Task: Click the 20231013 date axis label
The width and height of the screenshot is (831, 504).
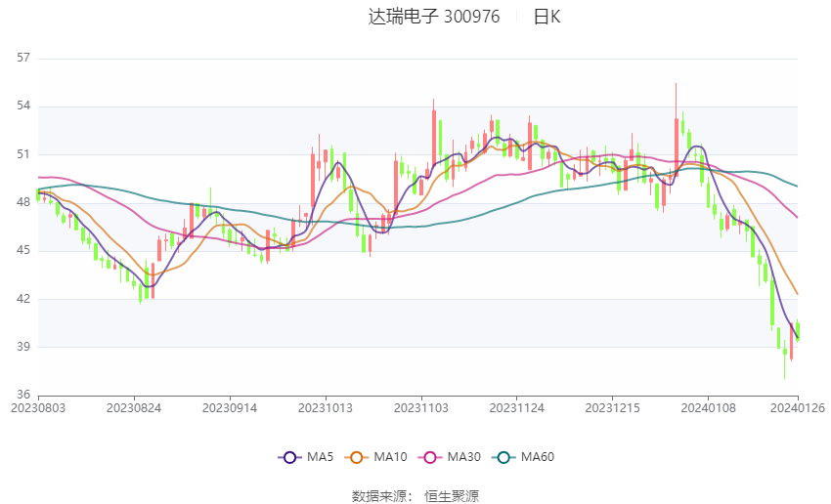Action: [326, 408]
